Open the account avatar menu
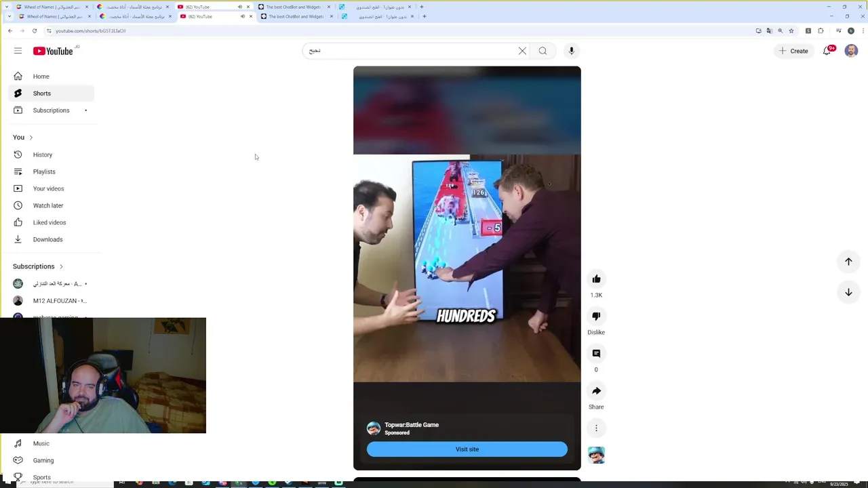 click(x=851, y=51)
